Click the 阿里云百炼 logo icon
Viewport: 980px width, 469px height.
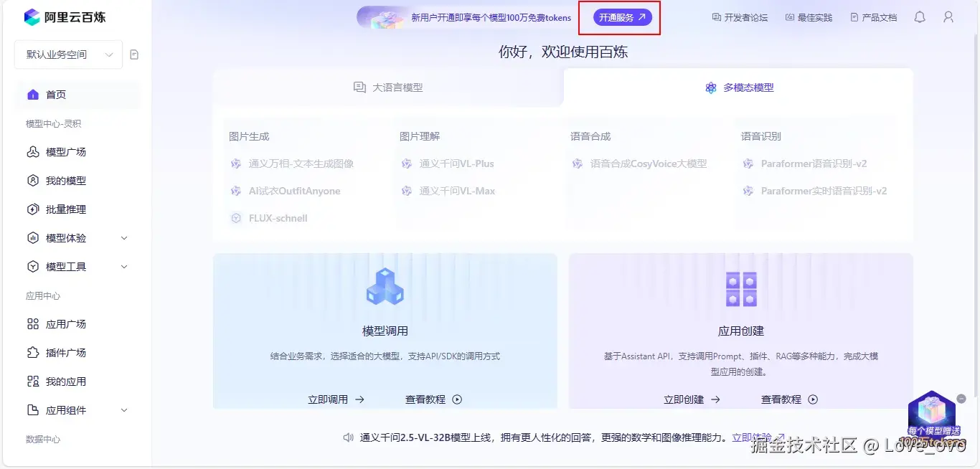(32, 17)
